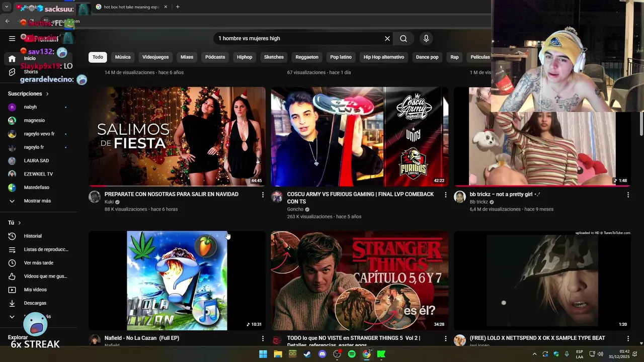Play Nafield 'No La Cazan' thumbnail
This screenshot has height=362, width=644.
tap(177, 281)
